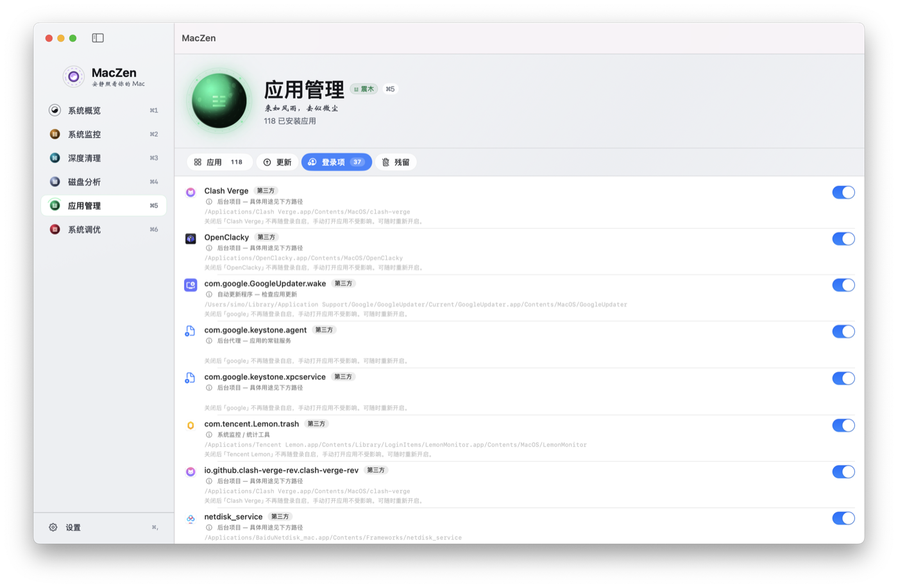The image size is (898, 588).
Task: Click the 深度清理 sidebar icon
Action: tap(55, 158)
